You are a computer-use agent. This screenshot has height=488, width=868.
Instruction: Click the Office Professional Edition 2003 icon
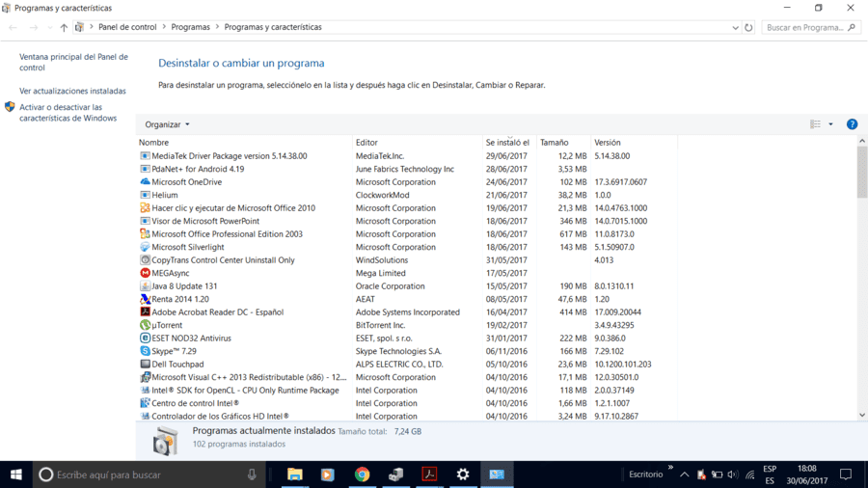click(145, 234)
